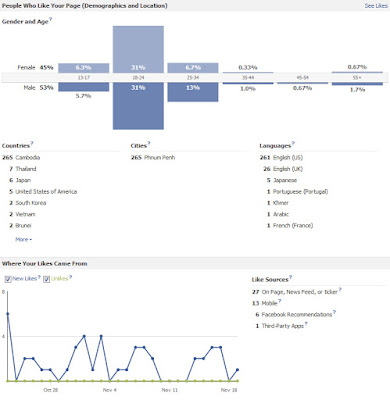Open the Cities help question mark
Image resolution: width=390 pixels, height=400 pixels.
(x=149, y=144)
